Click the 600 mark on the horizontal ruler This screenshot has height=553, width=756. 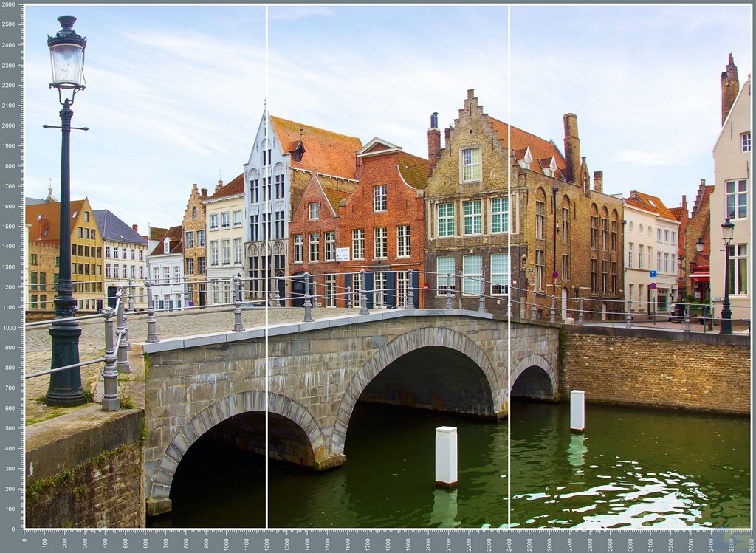click(x=146, y=543)
